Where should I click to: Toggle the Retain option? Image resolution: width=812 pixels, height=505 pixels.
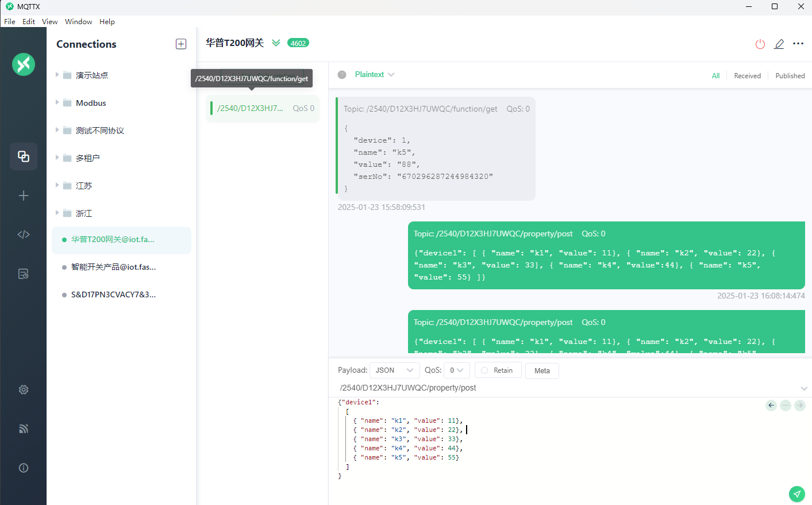coord(498,370)
